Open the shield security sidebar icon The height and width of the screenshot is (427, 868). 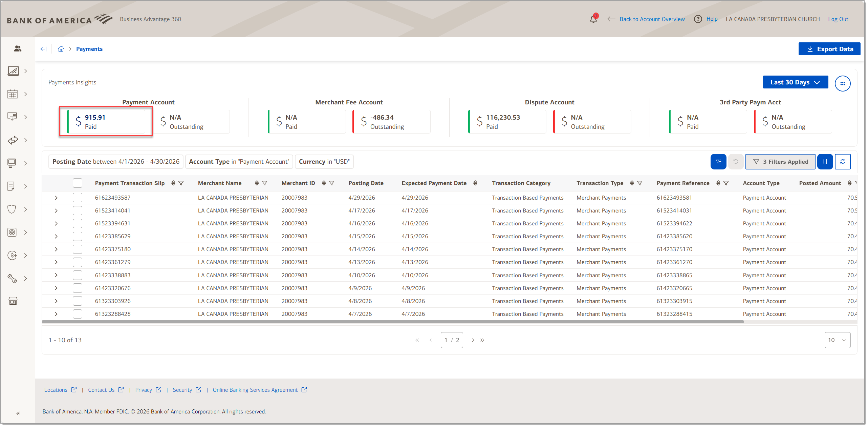click(12, 209)
